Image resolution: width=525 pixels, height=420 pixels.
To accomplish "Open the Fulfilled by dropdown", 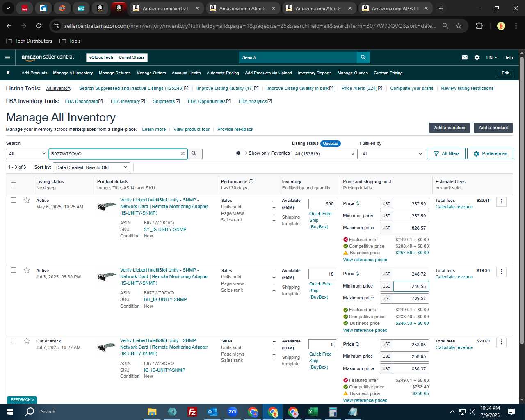I will coord(392,154).
